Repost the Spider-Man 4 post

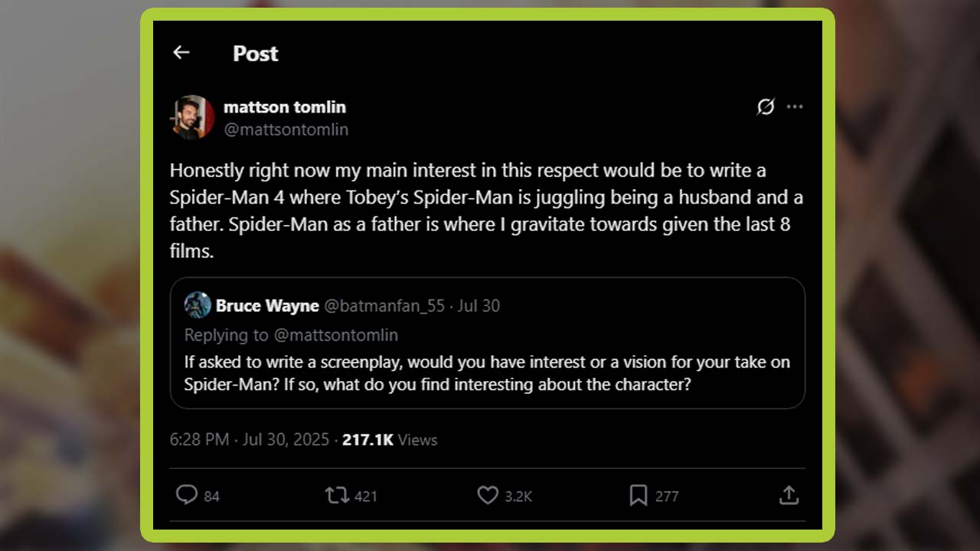pos(337,495)
